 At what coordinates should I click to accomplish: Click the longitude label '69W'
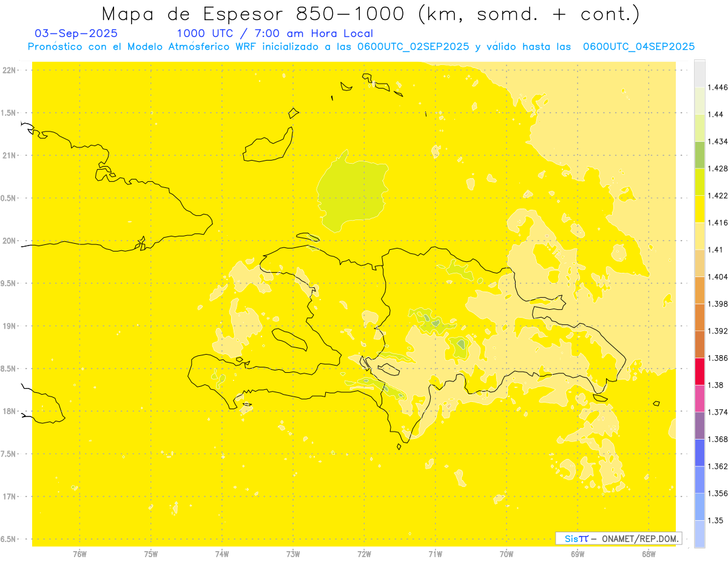point(578,554)
